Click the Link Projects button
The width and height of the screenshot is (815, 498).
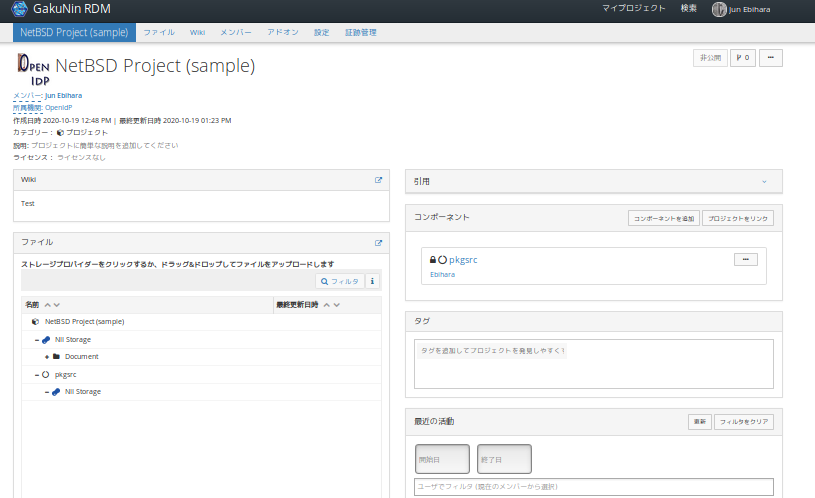tap(738, 218)
